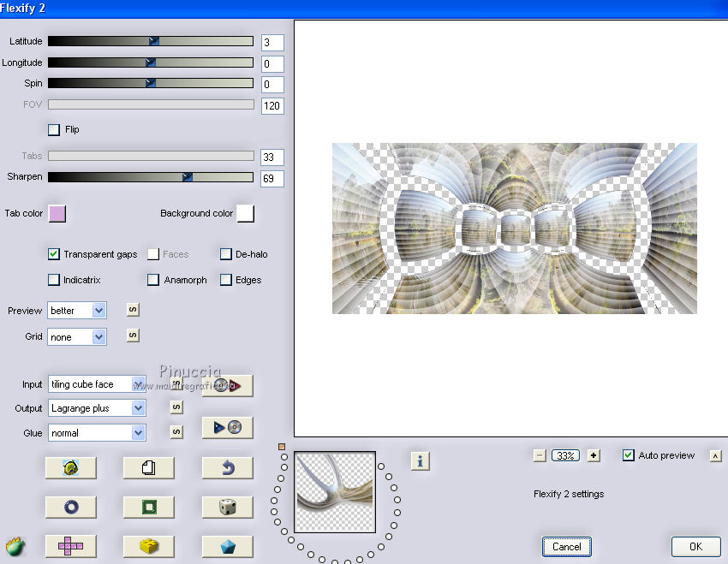Click the Longitude value field

tap(272, 63)
